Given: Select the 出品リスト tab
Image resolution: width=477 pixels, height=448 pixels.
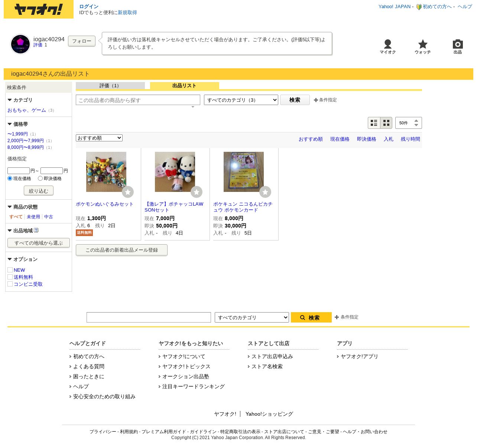Looking at the screenshot, I should (x=185, y=86).
